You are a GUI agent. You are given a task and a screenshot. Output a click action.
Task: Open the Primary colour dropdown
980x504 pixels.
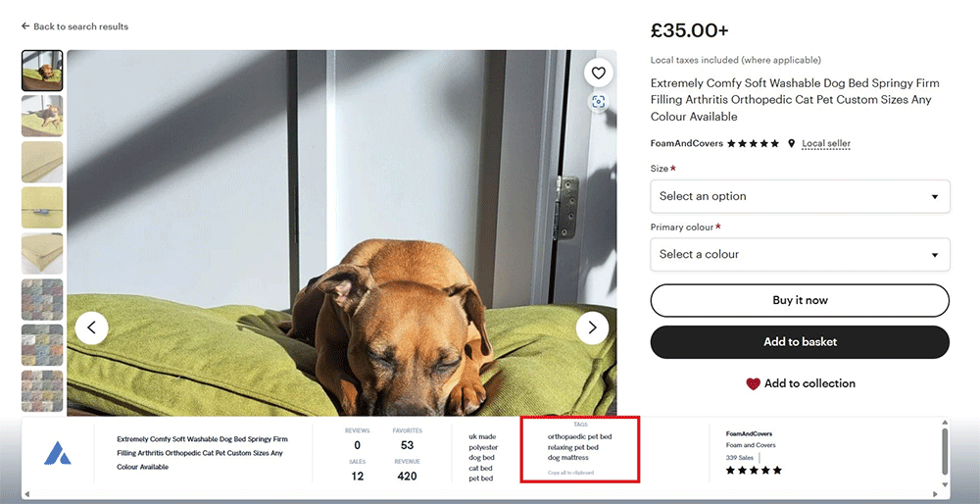coord(800,254)
